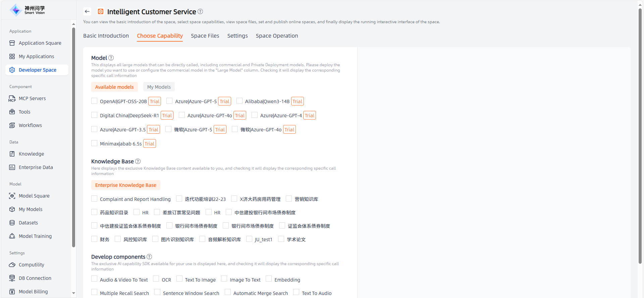Check the OpenAI|GPT-OSS-20B model checkbox
The image size is (644, 298).
tap(94, 101)
